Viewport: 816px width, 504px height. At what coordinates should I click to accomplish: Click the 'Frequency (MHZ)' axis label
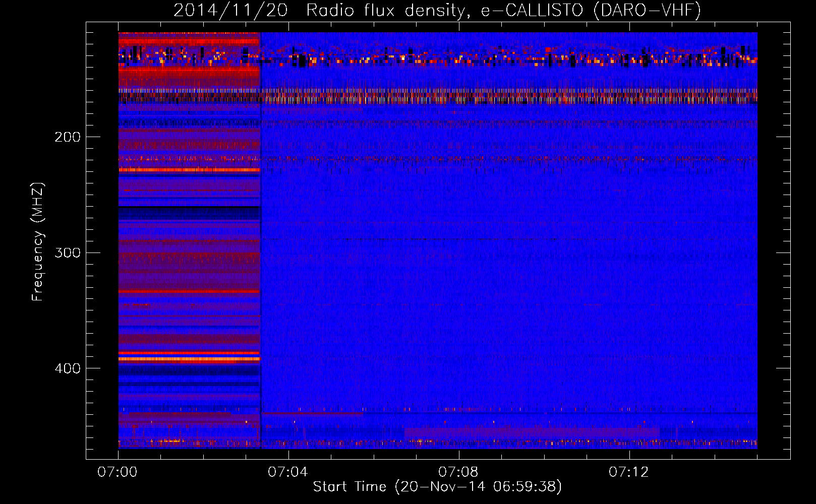pos(38,242)
